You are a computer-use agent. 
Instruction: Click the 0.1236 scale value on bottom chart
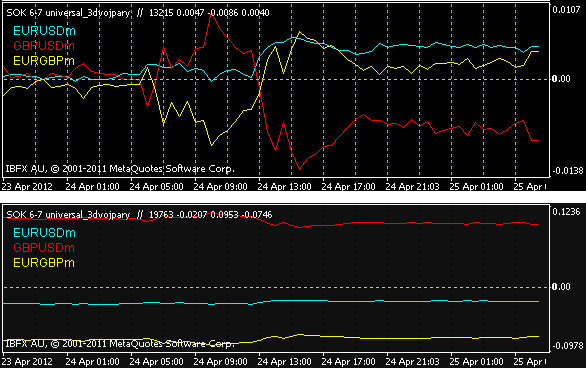566,212
